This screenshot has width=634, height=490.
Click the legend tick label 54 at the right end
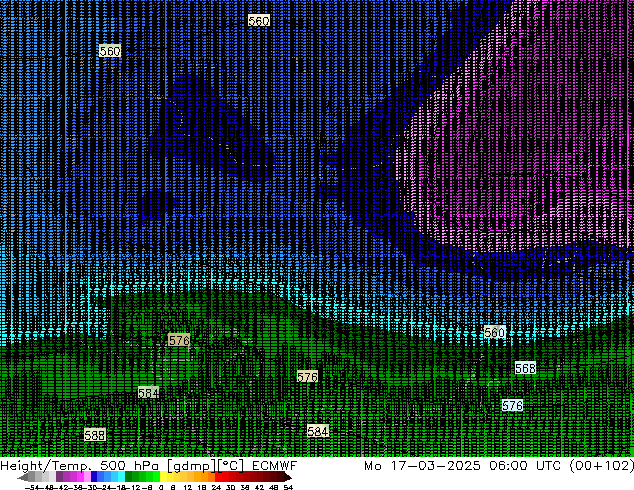[x=288, y=487]
